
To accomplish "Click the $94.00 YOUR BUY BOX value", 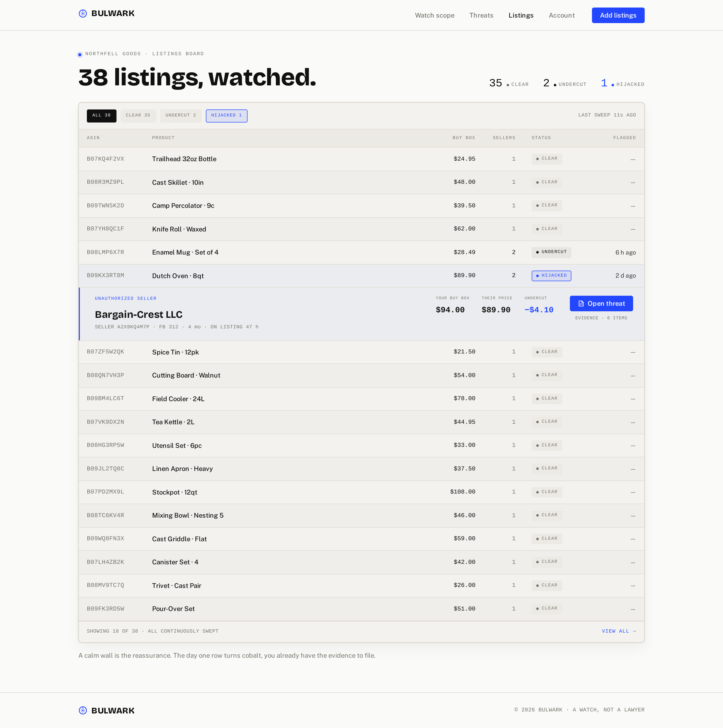I will pos(450,310).
